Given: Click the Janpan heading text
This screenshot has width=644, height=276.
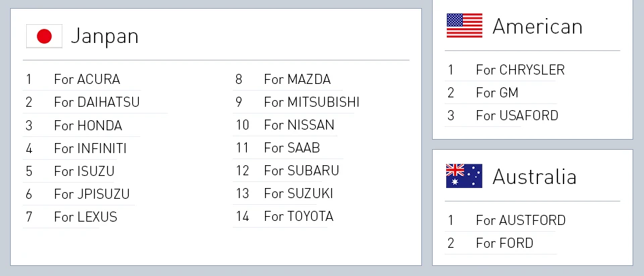Looking at the screenshot, I should (105, 36).
